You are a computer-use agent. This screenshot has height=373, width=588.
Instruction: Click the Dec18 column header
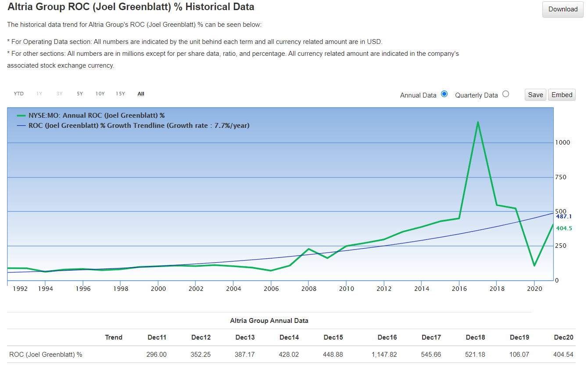pyautogui.click(x=476, y=337)
